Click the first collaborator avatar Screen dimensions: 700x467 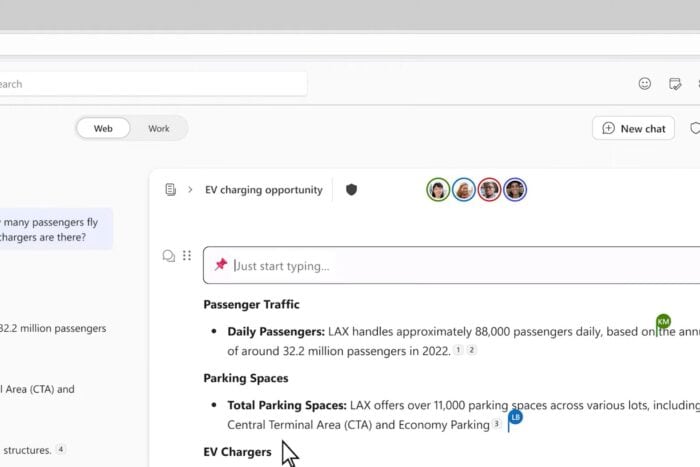click(x=438, y=189)
